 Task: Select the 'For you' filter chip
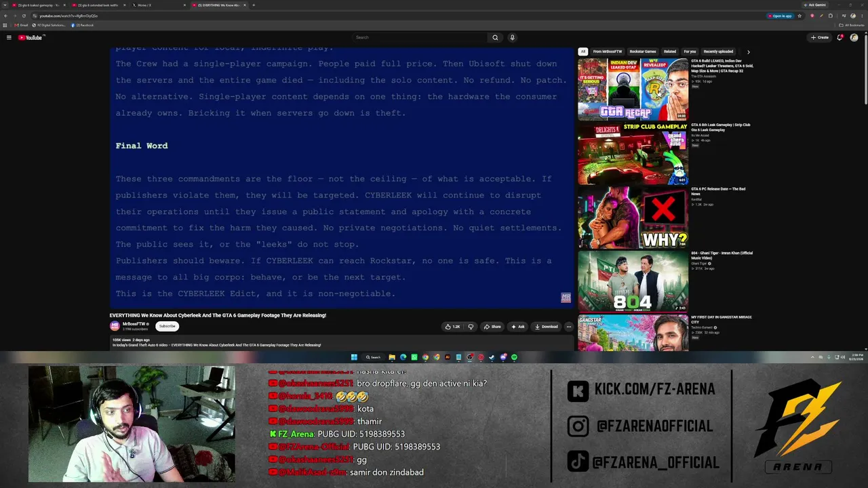690,52
